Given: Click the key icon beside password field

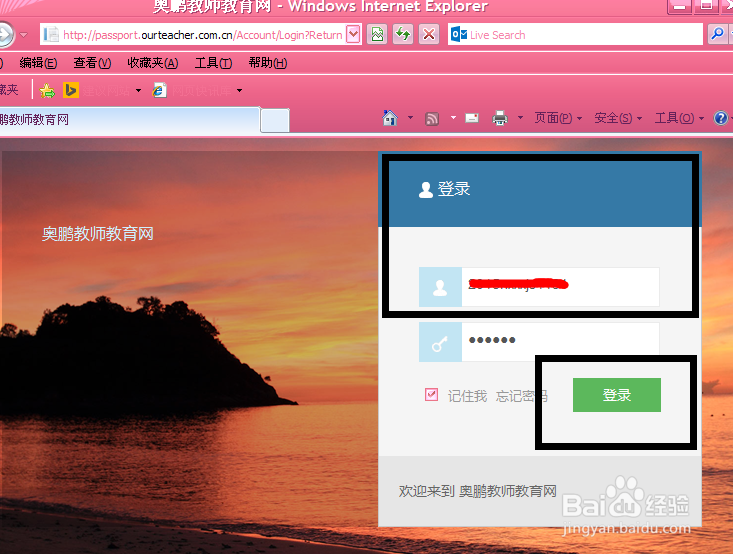Looking at the screenshot, I should click(x=440, y=343).
